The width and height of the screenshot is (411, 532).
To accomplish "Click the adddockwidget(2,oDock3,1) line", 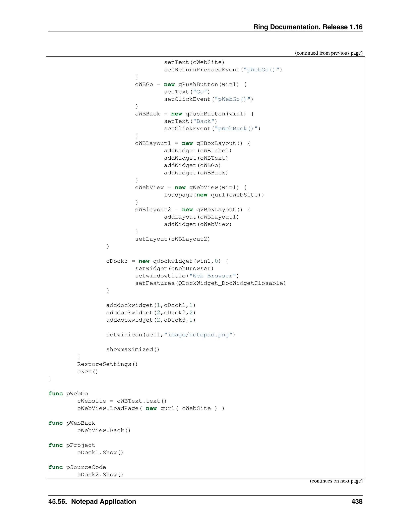I will tap(151, 320).
